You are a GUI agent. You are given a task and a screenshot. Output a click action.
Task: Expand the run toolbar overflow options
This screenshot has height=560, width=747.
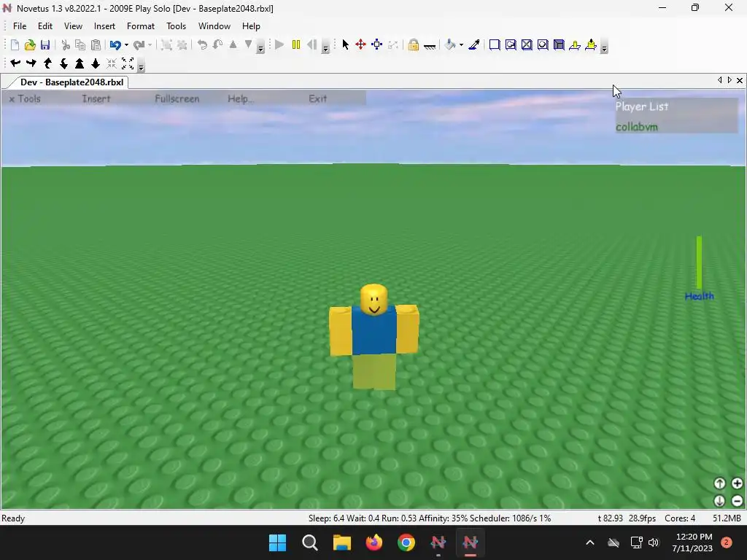(326, 47)
